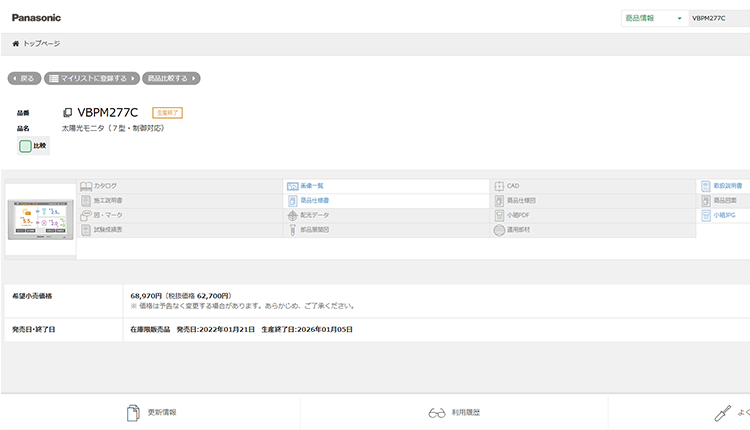This screenshot has width=750, height=430.
Task: Click the price change notice note text
Action: point(243,306)
